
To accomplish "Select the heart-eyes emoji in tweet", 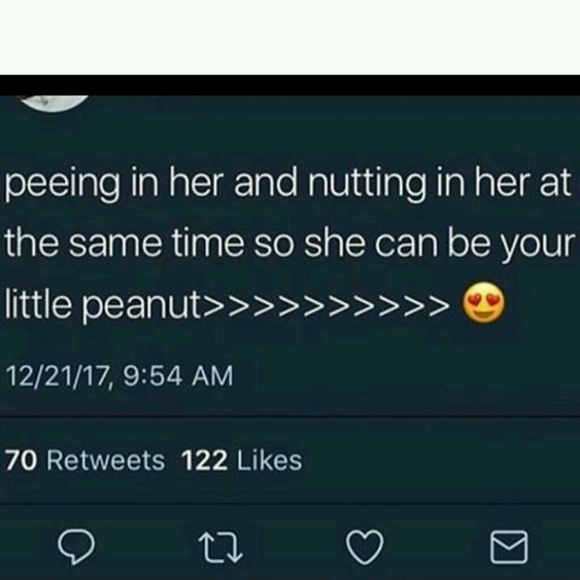I will click(483, 302).
